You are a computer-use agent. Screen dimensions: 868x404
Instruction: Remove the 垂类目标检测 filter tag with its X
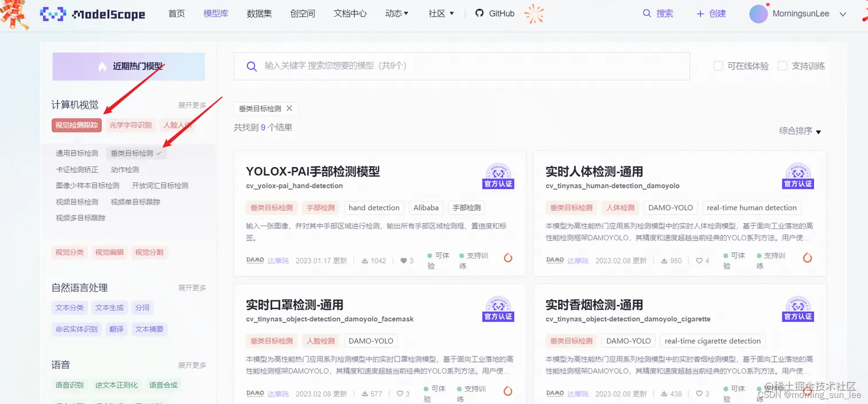pyautogui.click(x=289, y=108)
